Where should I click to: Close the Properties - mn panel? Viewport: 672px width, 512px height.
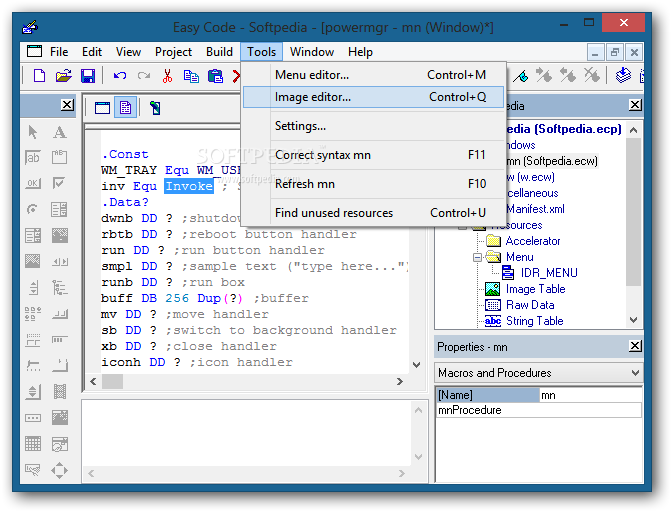pos(635,346)
